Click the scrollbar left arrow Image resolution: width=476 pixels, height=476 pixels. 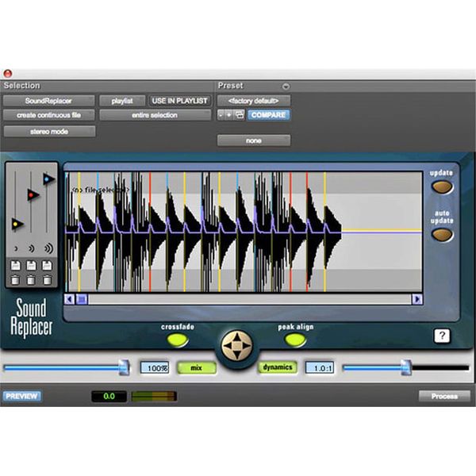point(70,299)
